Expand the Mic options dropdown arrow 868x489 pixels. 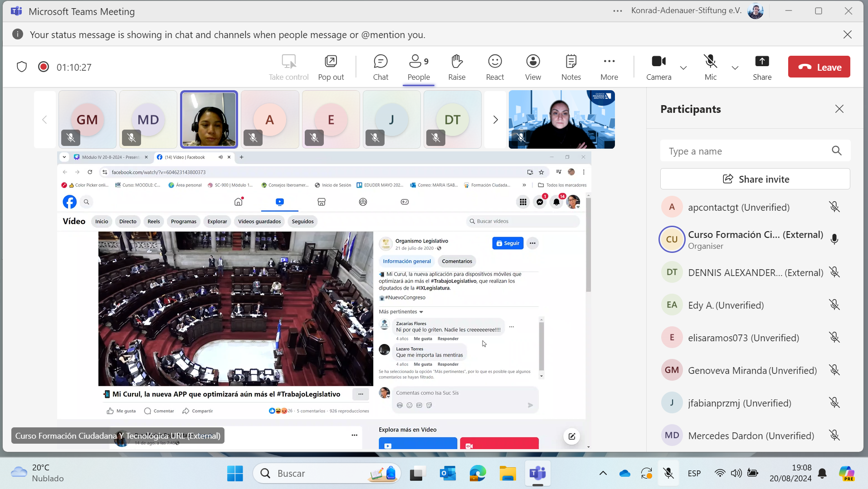(735, 68)
